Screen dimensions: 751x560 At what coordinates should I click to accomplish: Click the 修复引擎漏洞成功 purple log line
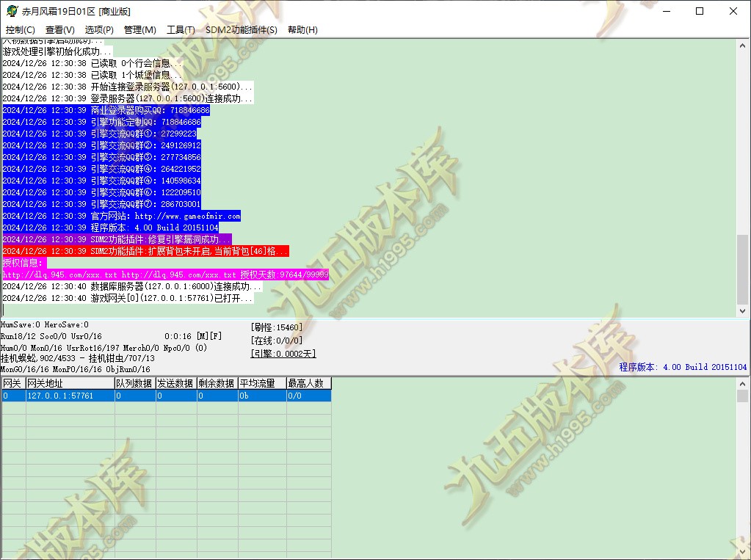[117, 239]
